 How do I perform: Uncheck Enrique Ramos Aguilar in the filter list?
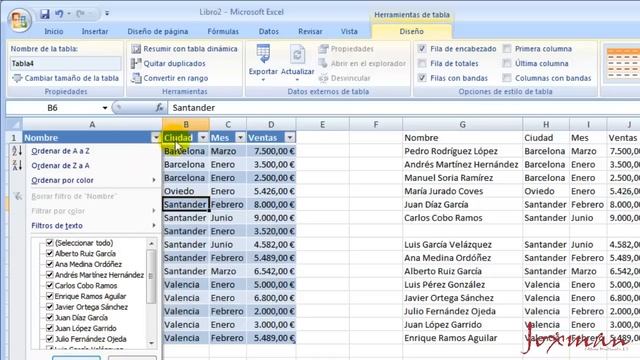[x=50, y=296]
